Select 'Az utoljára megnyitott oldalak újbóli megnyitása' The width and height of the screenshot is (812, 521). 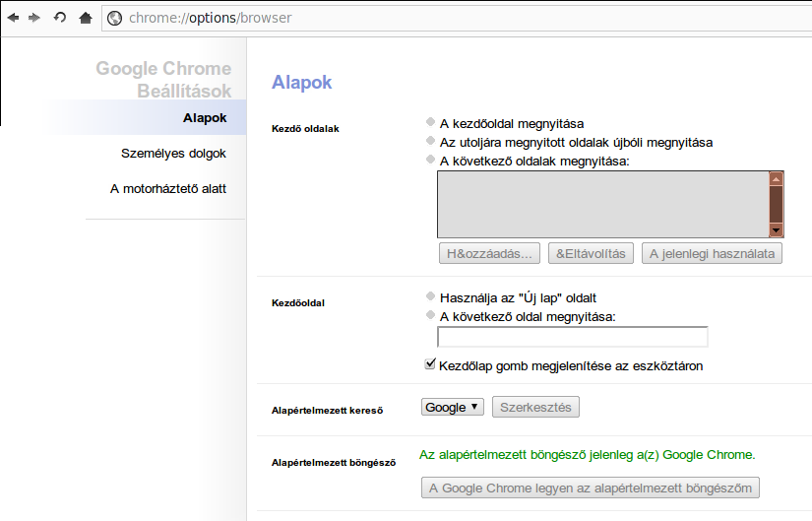point(430,140)
